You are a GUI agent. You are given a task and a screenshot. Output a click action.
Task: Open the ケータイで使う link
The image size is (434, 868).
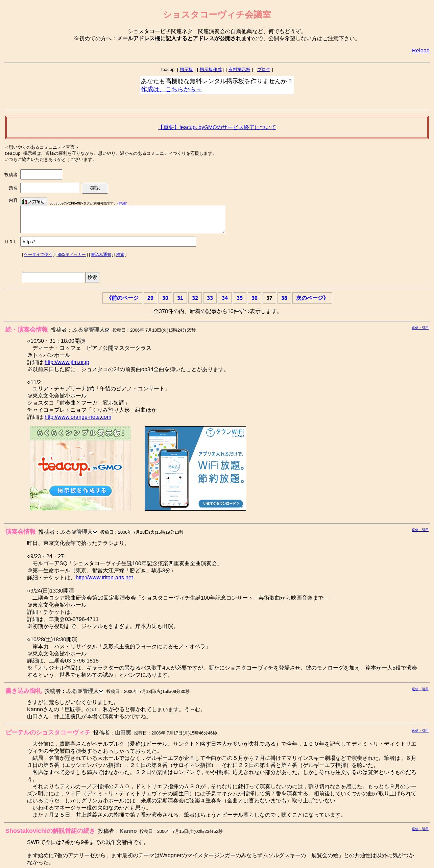(x=38, y=255)
